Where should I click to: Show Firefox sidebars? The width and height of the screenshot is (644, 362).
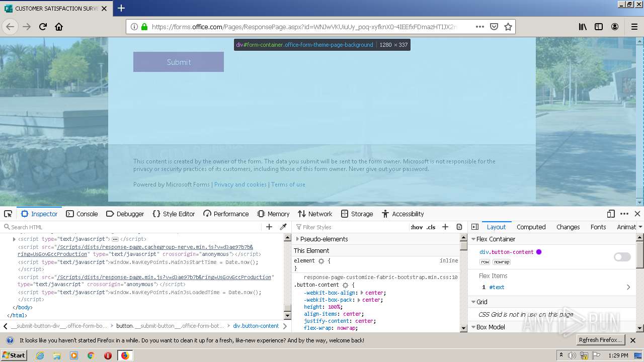[x=599, y=27]
